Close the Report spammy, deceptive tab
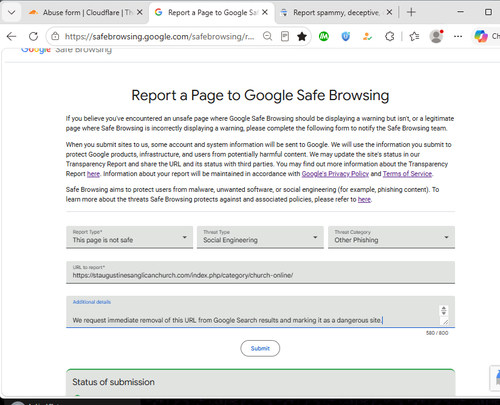 389,12
